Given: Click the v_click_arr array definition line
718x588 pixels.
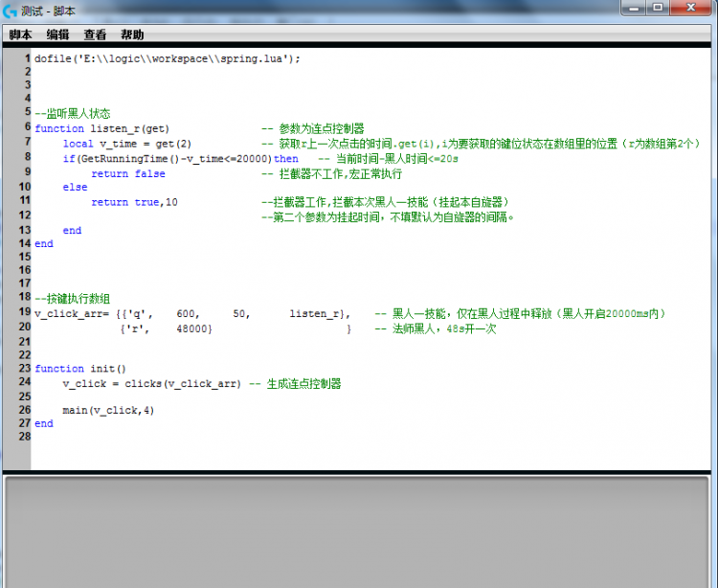Looking at the screenshot, I should pos(191,314).
